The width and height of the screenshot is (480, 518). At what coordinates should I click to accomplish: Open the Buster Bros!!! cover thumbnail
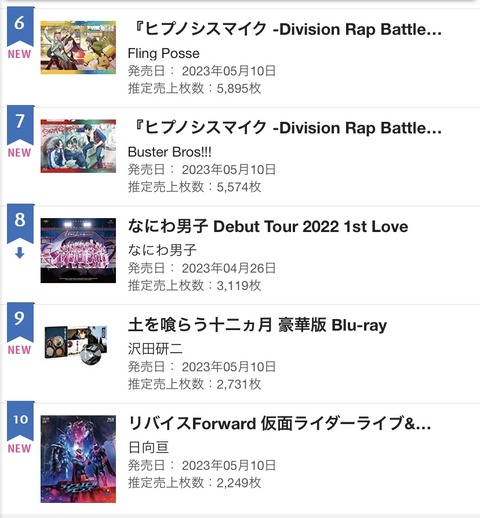(78, 146)
